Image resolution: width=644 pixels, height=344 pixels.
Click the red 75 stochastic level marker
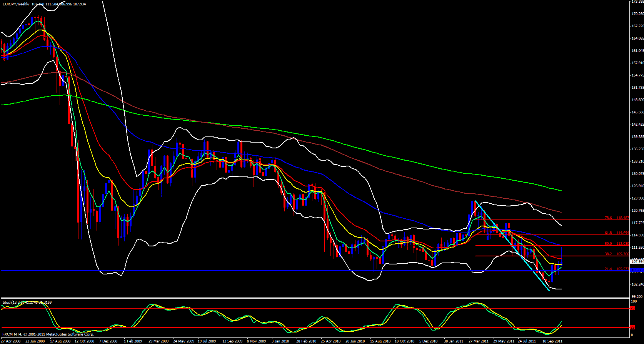(632, 308)
